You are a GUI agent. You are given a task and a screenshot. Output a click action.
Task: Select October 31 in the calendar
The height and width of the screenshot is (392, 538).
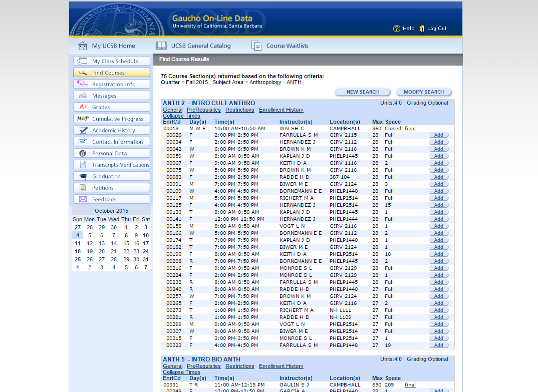[146, 260]
